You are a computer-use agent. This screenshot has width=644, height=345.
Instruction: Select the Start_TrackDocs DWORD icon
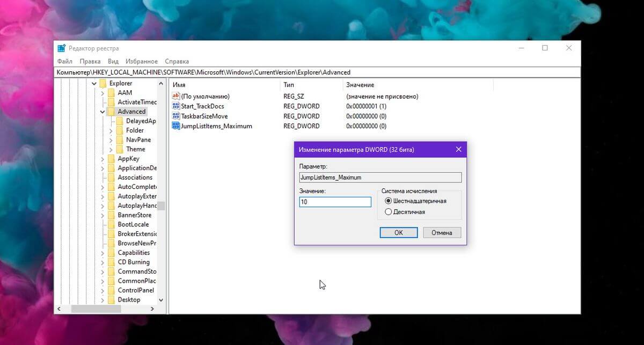[175, 106]
